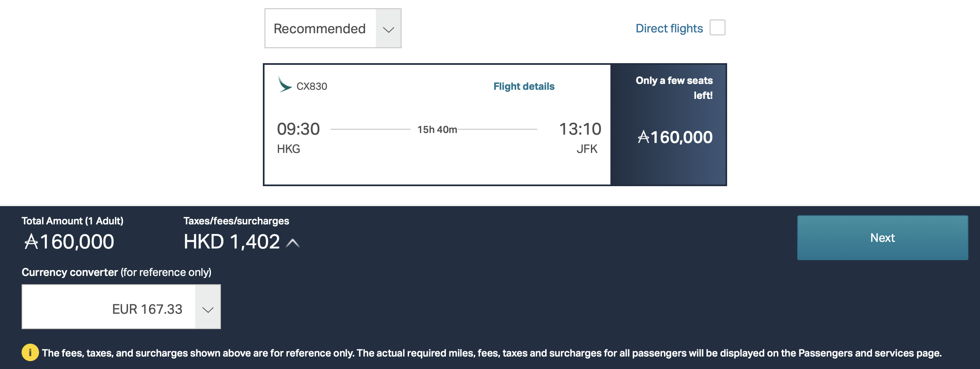Click the Only a few seats left notice
Image resolution: width=980 pixels, height=369 pixels.
pyautogui.click(x=674, y=88)
